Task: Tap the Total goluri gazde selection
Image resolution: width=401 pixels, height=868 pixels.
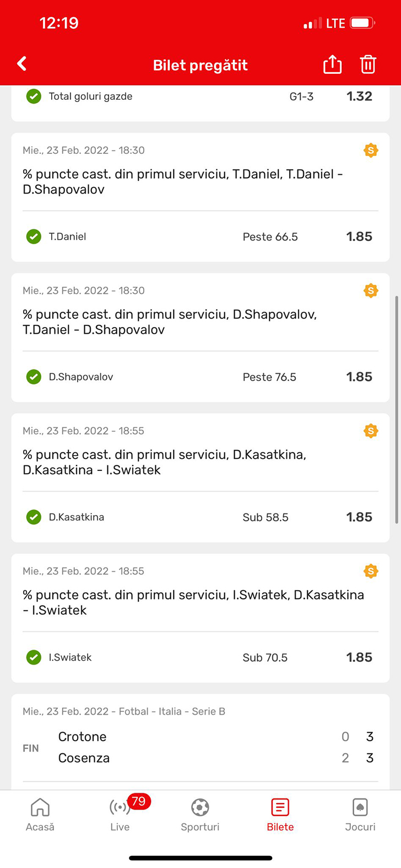Action: [90, 97]
